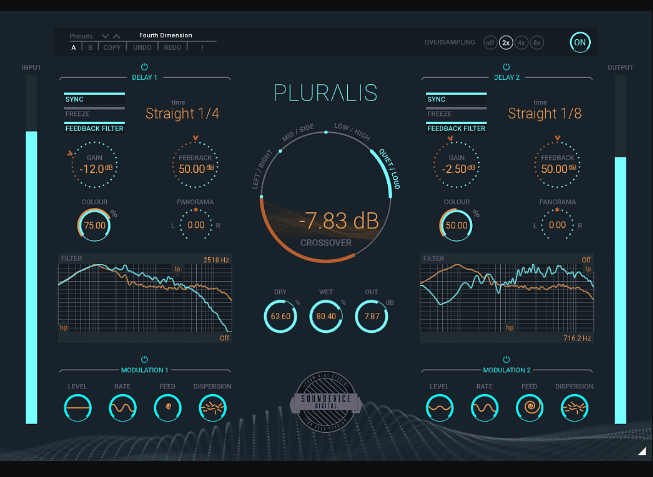The image size is (653, 477).
Task: Click the resize corner triangle icon
Action: point(642,451)
